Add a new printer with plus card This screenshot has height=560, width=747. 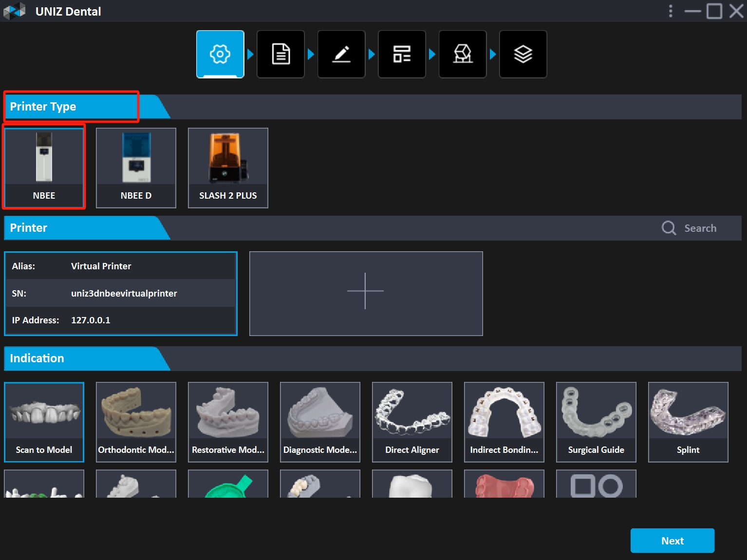366,294
